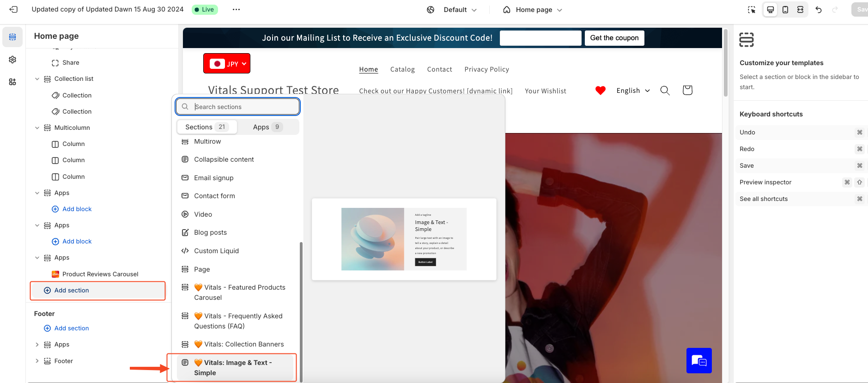Click the Email signup envelope icon
868x383 pixels.
click(x=185, y=178)
